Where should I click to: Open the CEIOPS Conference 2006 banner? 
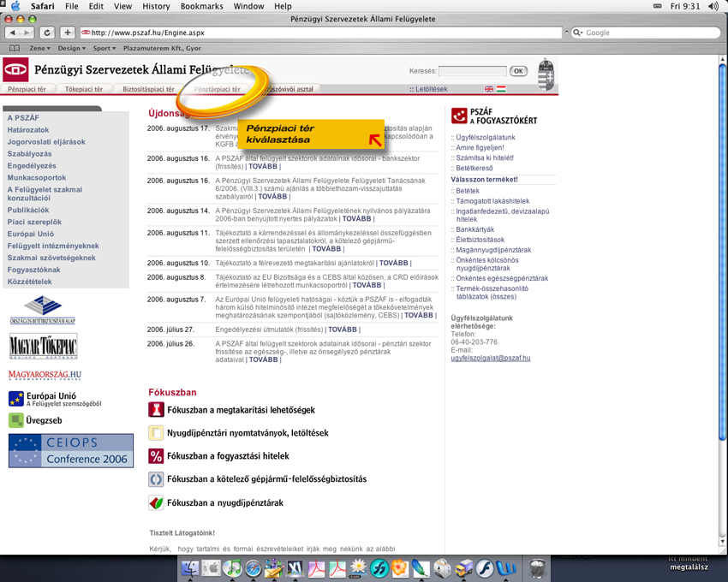(x=71, y=451)
